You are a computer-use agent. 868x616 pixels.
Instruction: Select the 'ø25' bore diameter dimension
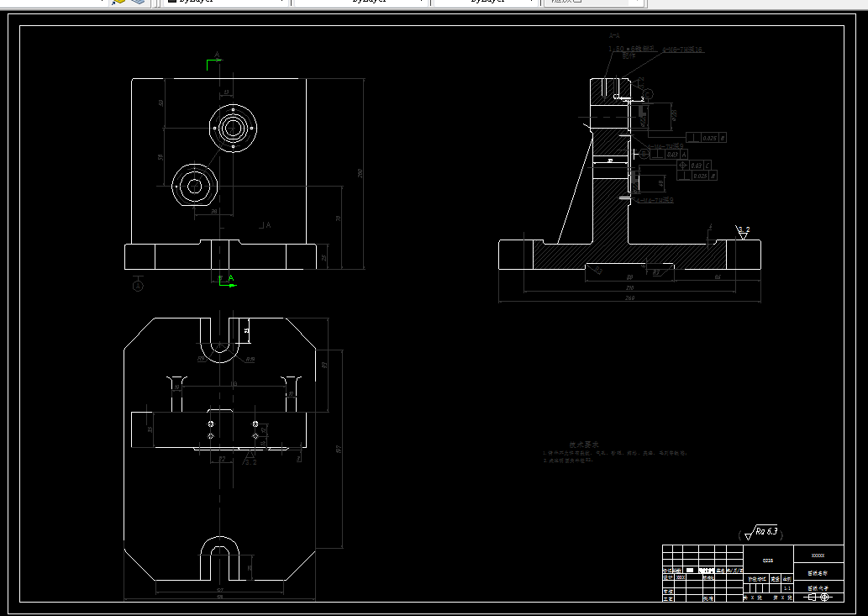point(674,114)
